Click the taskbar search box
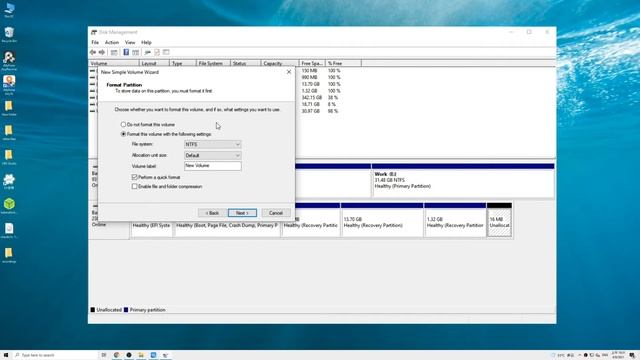 [55, 355]
